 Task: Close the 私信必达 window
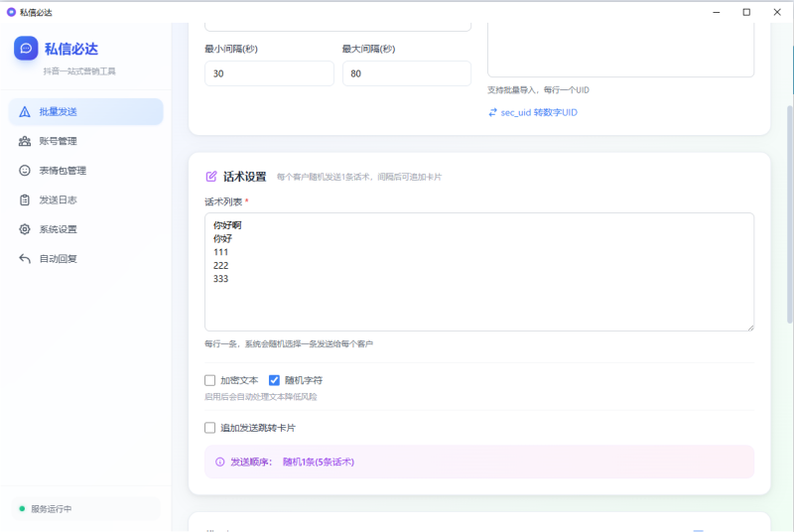click(777, 12)
